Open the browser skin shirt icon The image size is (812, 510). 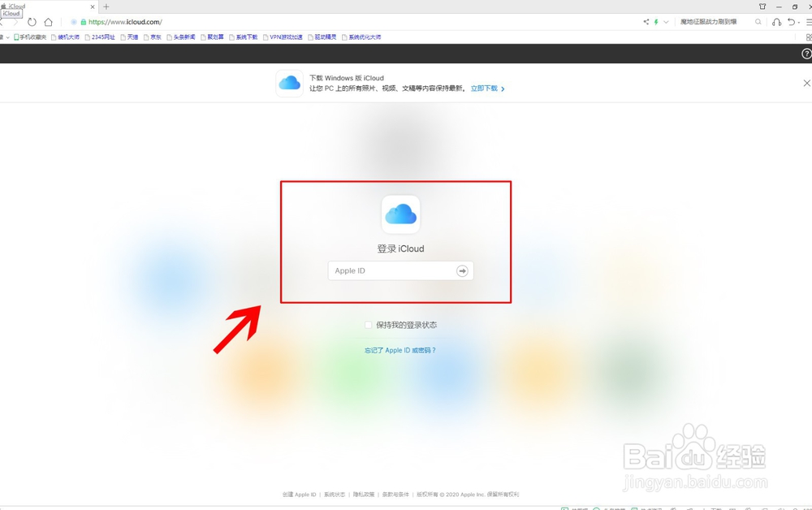(x=762, y=6)
